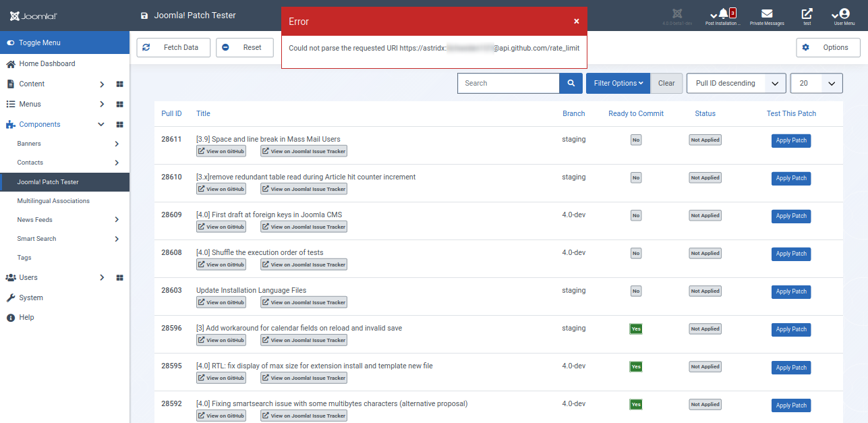Close the Error alert
The image size is (868, 423).
pyautogui.click(x=577, y=22)
